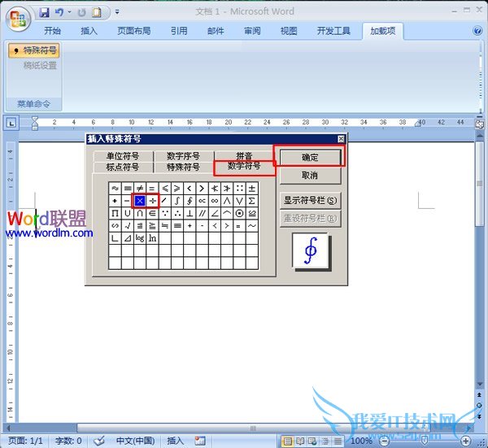Viewport: 488px width, 448px height.
Task: Click the zoom slider handle
Action: 425,441
